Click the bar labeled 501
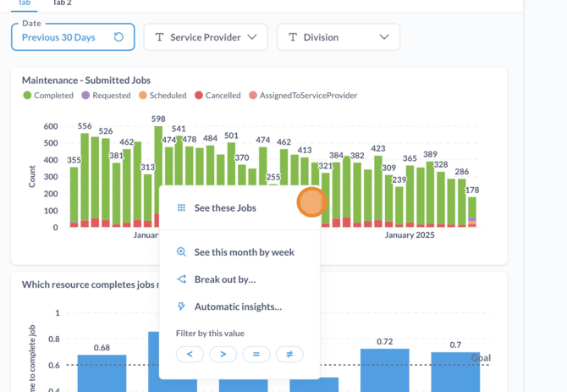Viewport: 567px width, 392px height. (x=231, y=163)
